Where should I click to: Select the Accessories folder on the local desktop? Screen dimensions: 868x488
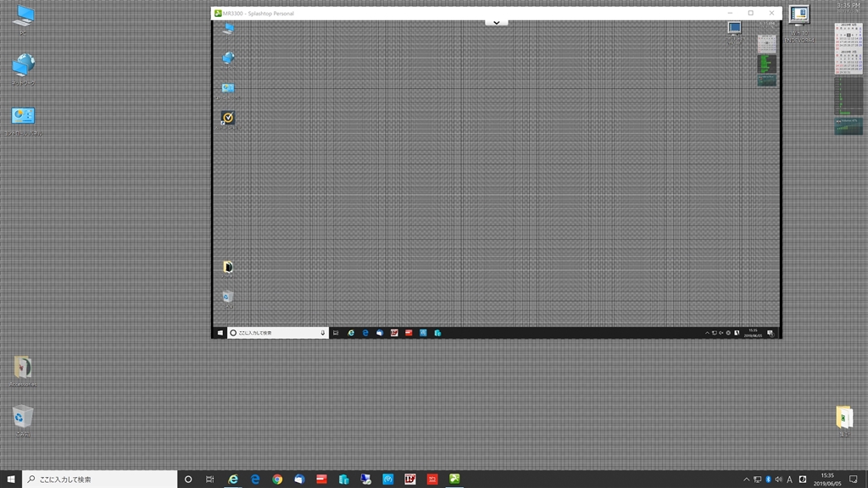(x=23, y=371)
